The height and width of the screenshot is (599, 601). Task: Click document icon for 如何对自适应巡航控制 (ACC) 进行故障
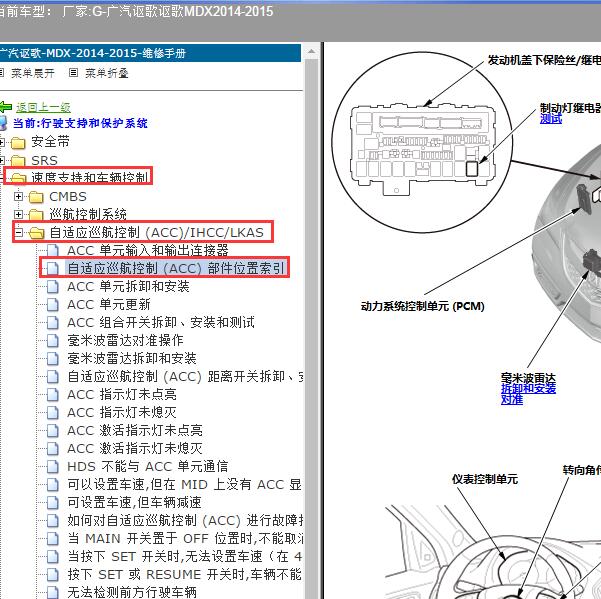[x=53, y=520]
